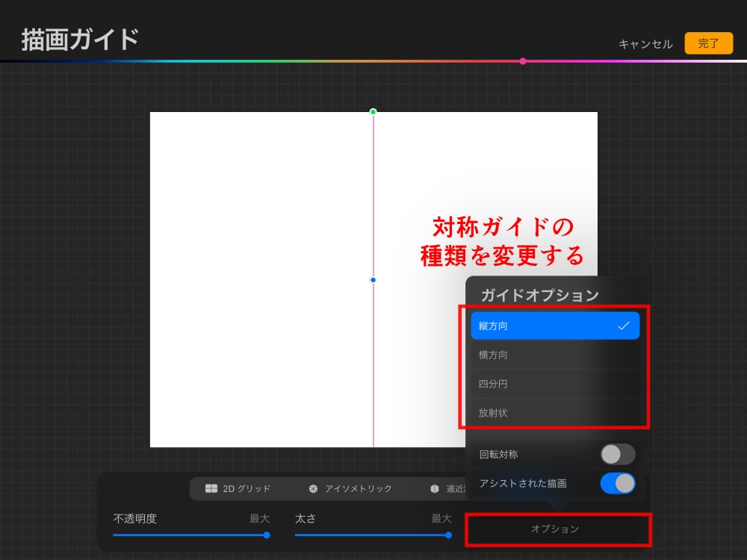Open the オプション panel button
747x560 pixels.
[x=556, y=530]
